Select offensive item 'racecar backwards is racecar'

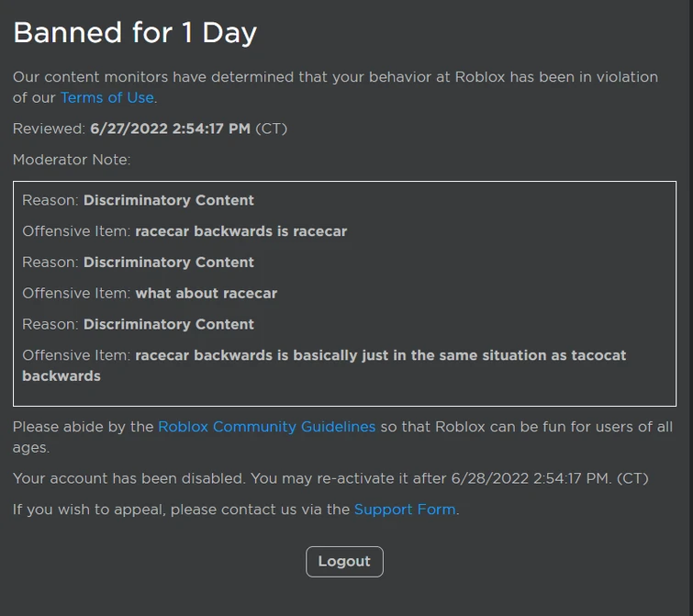240,231
